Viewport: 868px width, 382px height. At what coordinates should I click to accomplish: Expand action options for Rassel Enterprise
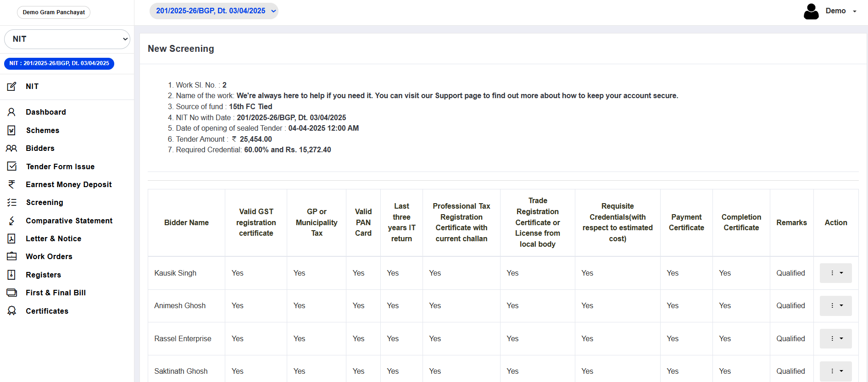click(835, 338)
